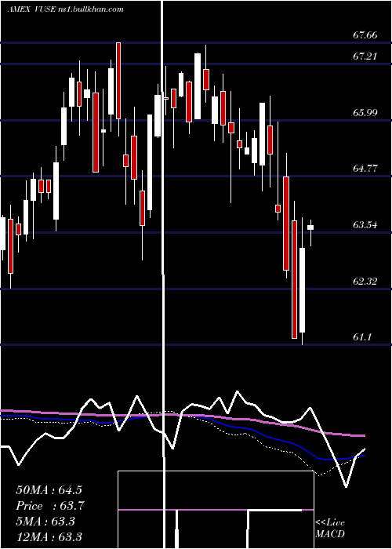Click the 62.32 price level label
This screenshot has height=549, width=392.
click(x=365, y=281)
